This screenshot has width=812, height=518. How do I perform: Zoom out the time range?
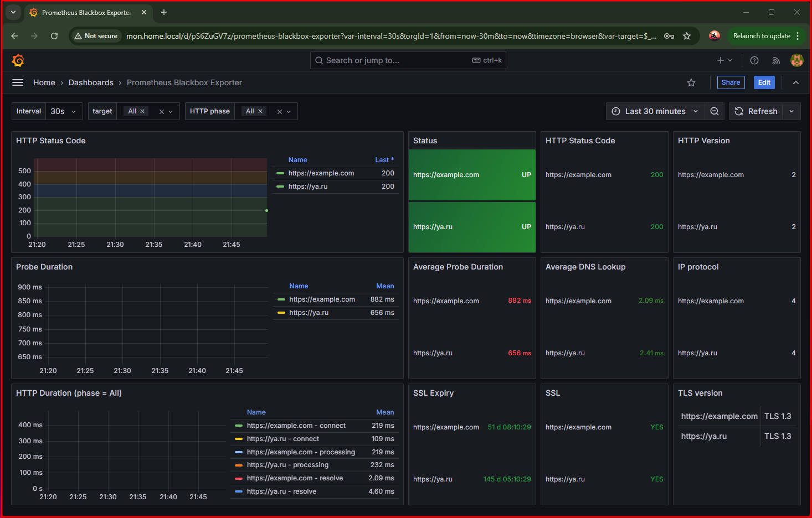click(x=715, y=111)
